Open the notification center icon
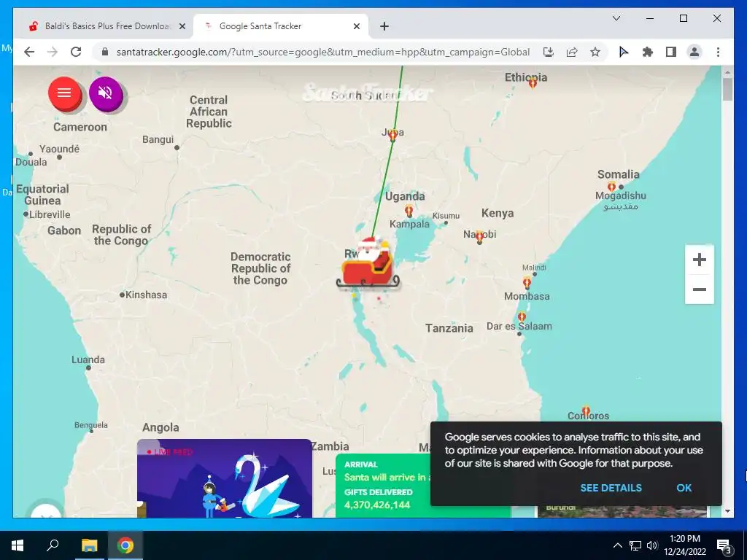Viewport: 747px width, 560px height. (x=724, y=546)
